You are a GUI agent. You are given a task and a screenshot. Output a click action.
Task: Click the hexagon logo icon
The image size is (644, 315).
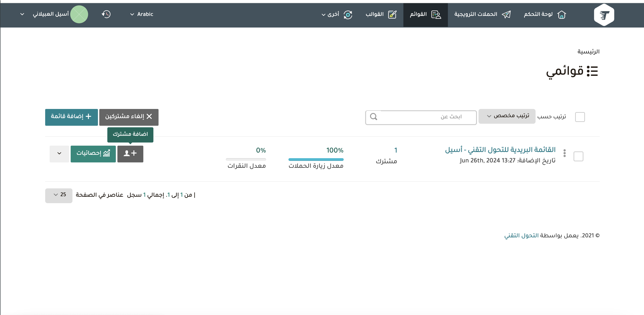coord(604,15)
